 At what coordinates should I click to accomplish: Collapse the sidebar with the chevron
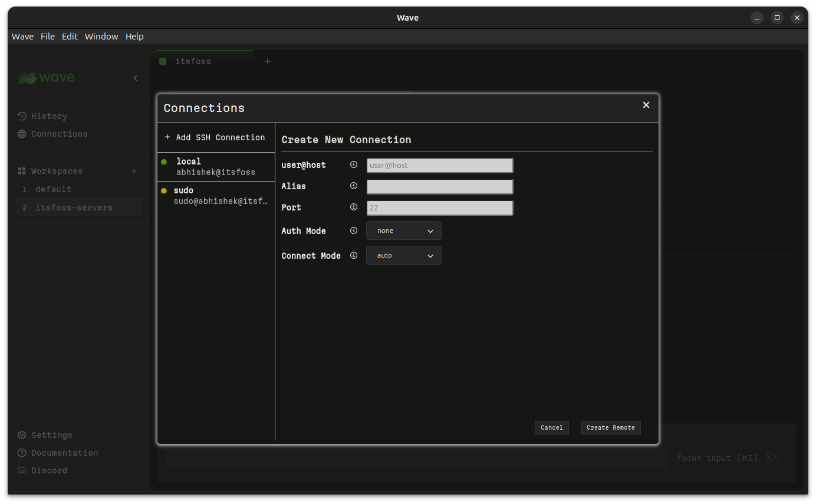pos(135,77)
